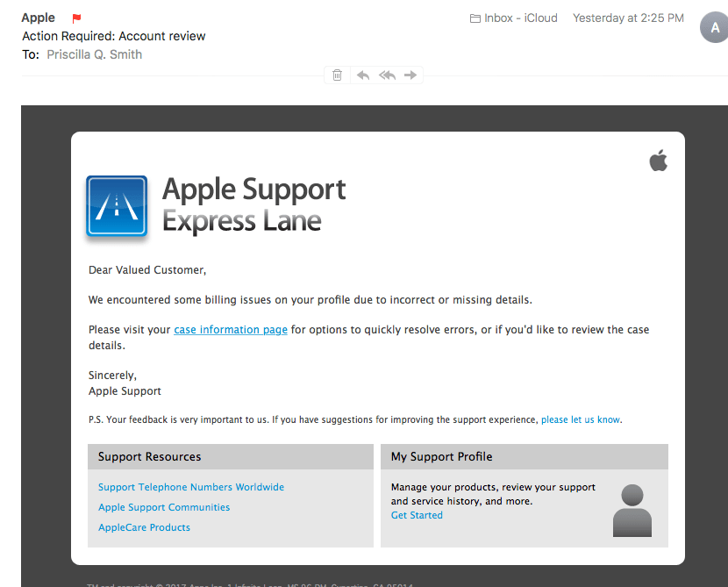Open the case information page link

(230, 329)
